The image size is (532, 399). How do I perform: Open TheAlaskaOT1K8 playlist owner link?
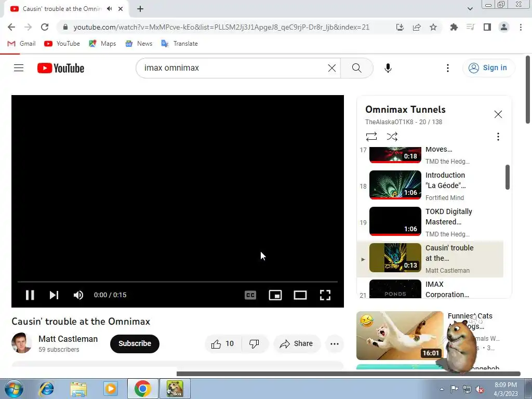389,122
